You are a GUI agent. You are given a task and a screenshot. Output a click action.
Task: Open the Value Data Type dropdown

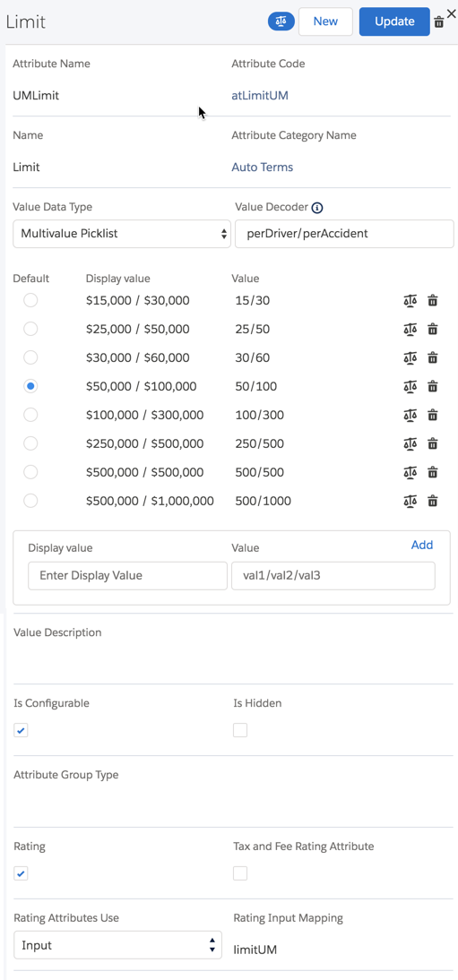(122, 234)
